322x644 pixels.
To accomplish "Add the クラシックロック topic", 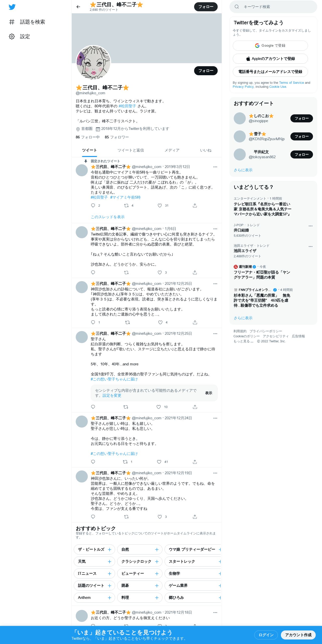I will 157,561.
